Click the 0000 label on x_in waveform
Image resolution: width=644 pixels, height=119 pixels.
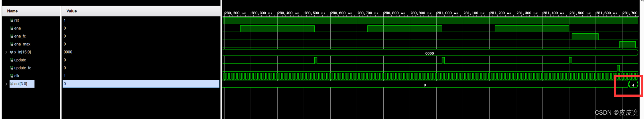click(429, 53)
